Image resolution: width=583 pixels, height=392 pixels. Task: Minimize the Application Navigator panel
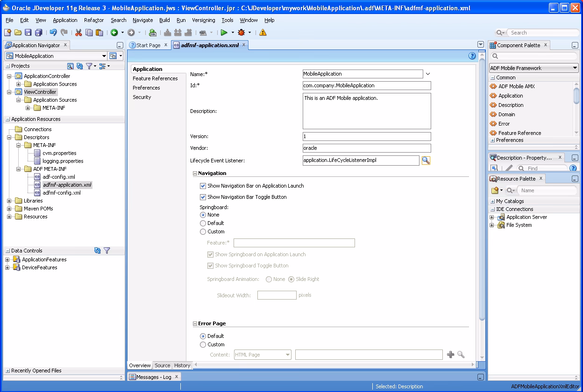[x=120, y=45]
